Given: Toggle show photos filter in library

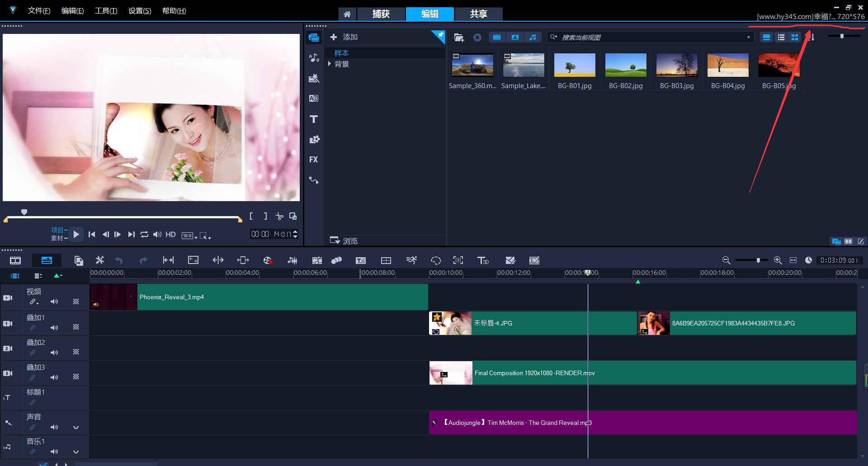Looking at the screenshot, I should (515, 38).
